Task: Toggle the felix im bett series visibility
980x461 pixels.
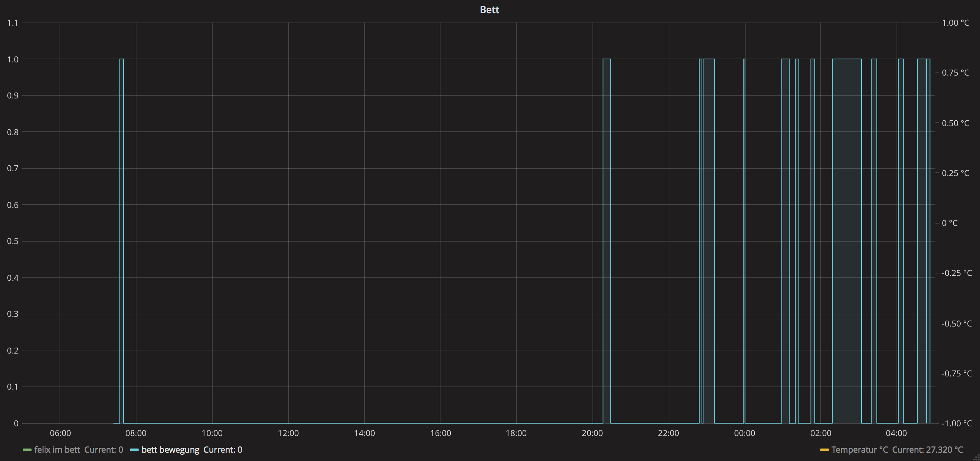Action: (x=57, y=450)
